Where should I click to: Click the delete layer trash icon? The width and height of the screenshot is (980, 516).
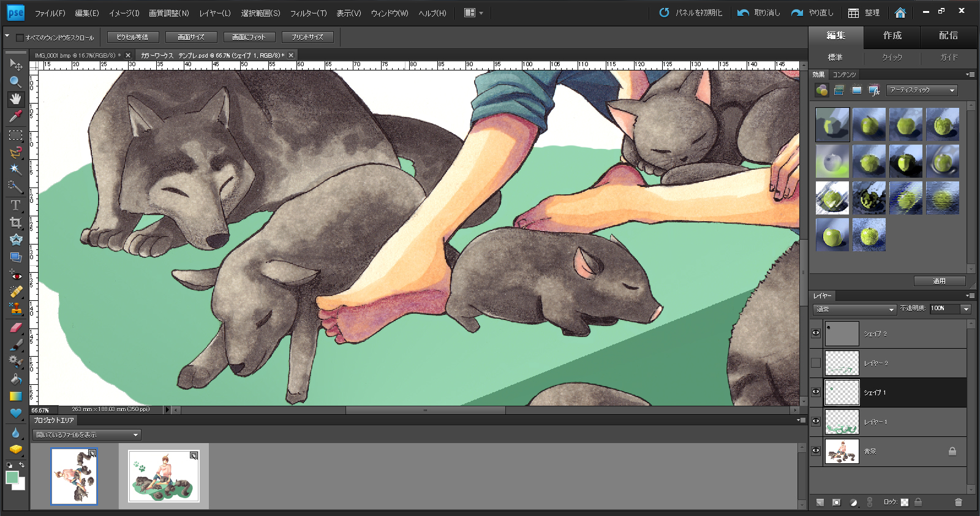click(958, 503)
